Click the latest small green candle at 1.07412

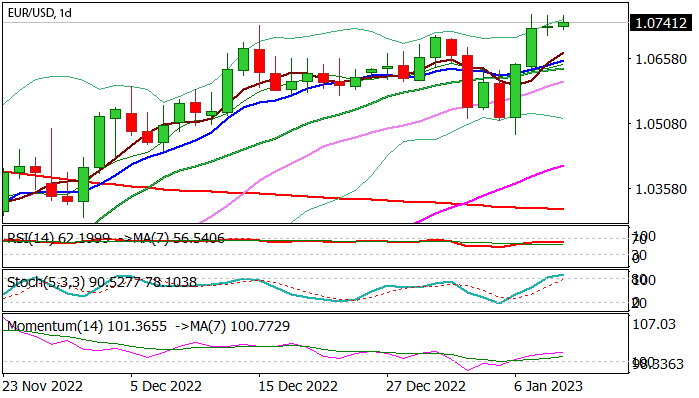pos(563,25)
